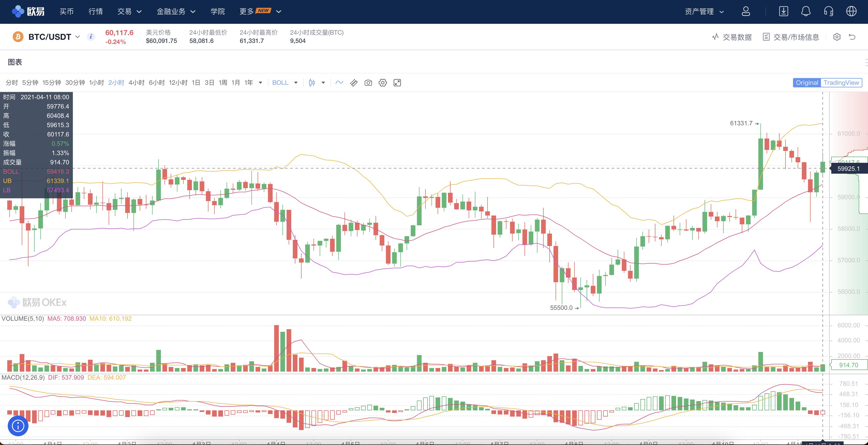
Task: Open the 交易 dropdown menu
Action: coord(129,11)
